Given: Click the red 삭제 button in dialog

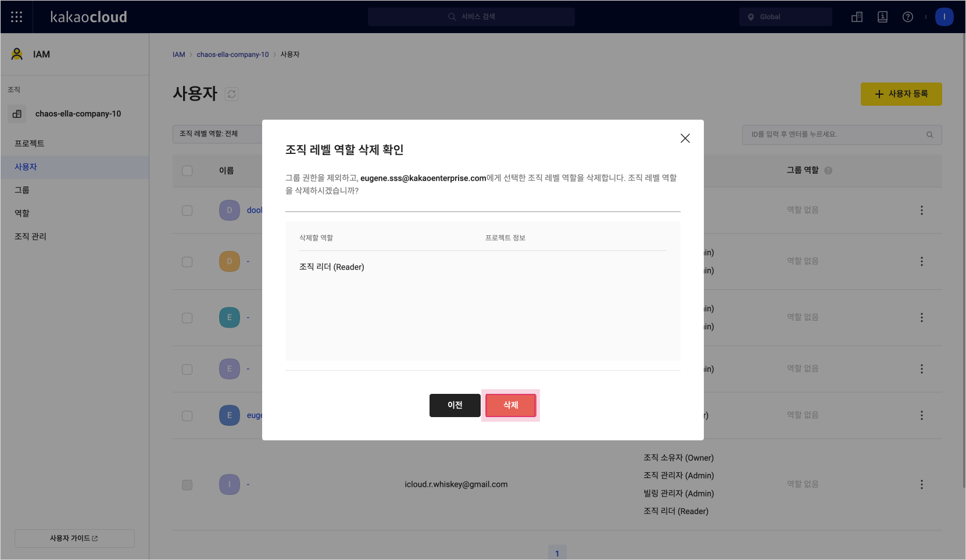Looking at the screenshot, I should coord(511,405).
